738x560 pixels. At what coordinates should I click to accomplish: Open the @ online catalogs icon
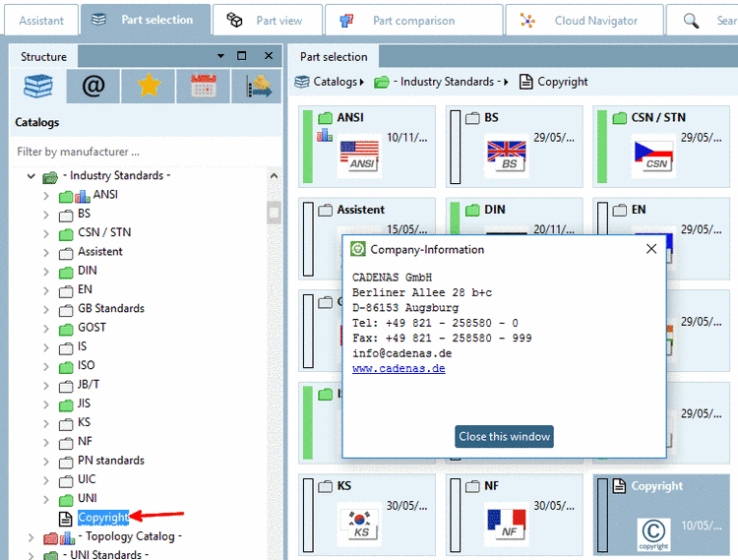tap(93, 87)
